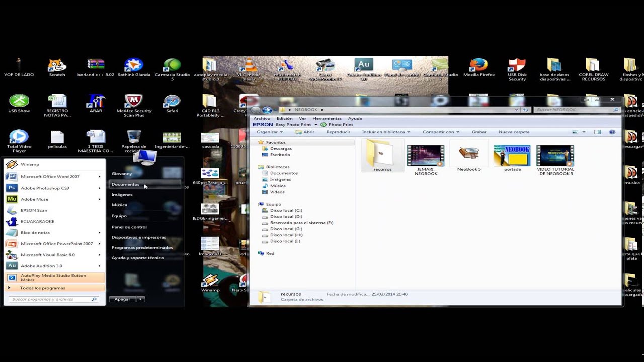The width and height of the screenshot is (644, 362).
Task: Open the Ver menu
Action: pos(302,118)
